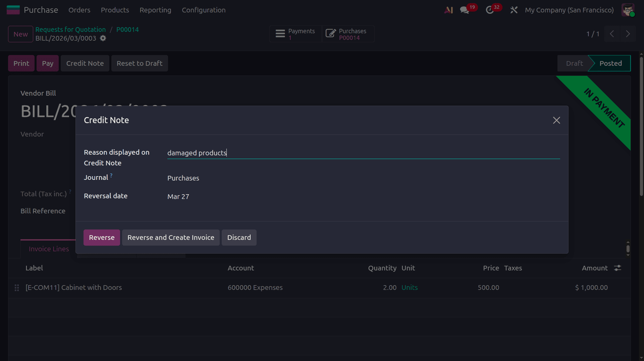Click the Reverse and Create Invoice button
The image size is (644, 361).
171,238
